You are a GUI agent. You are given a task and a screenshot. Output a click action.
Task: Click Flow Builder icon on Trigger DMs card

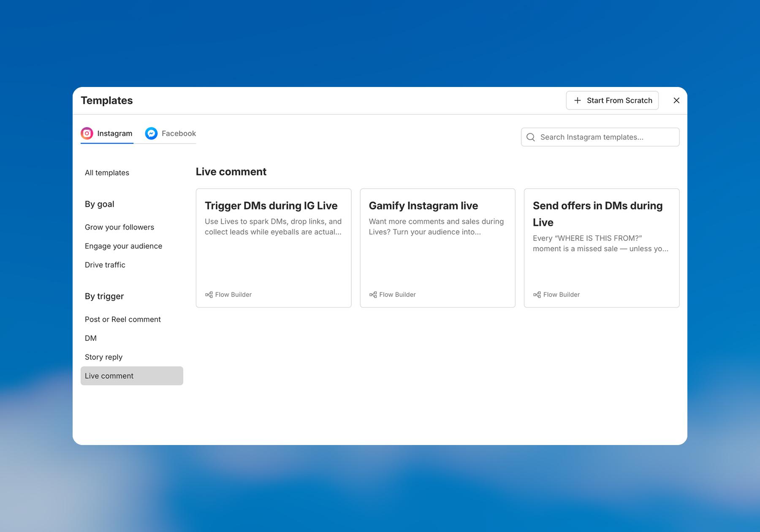[x=209, y=295]
